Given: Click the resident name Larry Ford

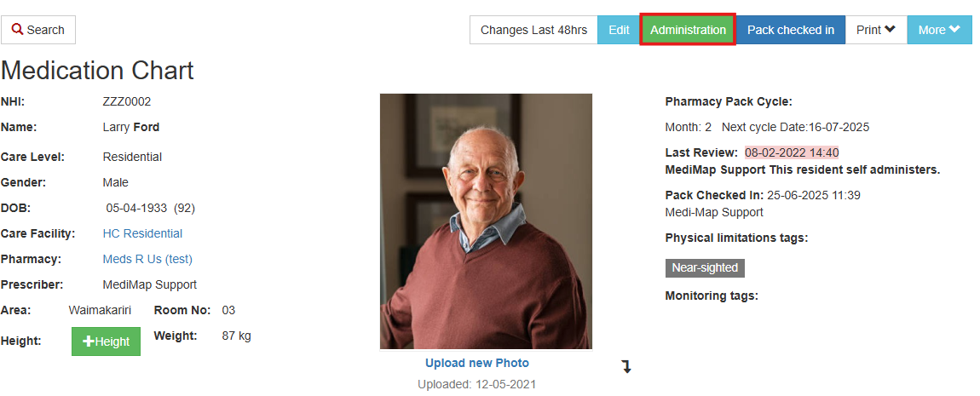Looking at the screenshot, I should click(131, 127).
